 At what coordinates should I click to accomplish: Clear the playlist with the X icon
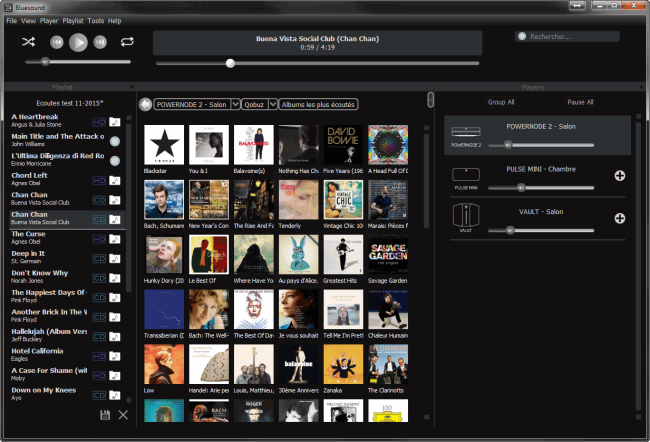point(123,415)
